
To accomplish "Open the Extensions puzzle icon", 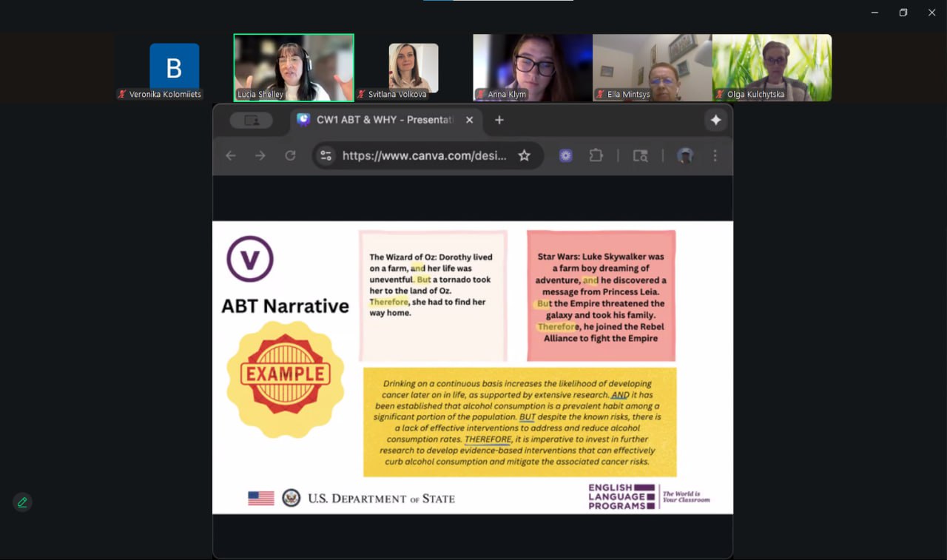I will [x=596, y=155].
